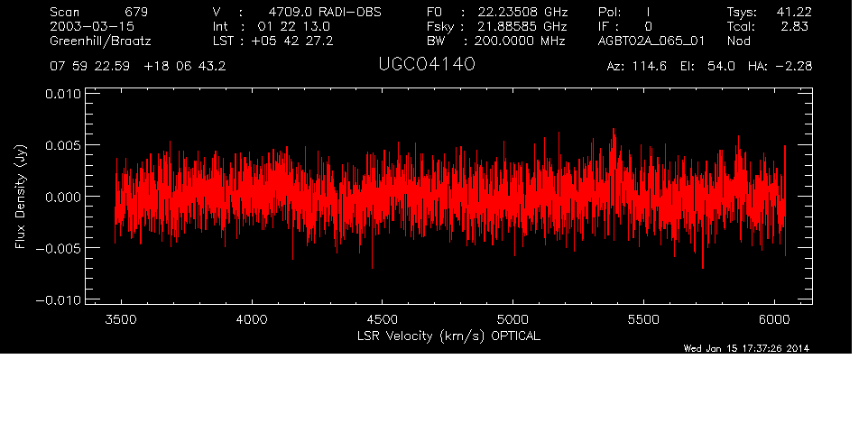Viewport: 868px width, 442px height.
Task: Click the scan number 679
Action: click(x=136, y=12)
